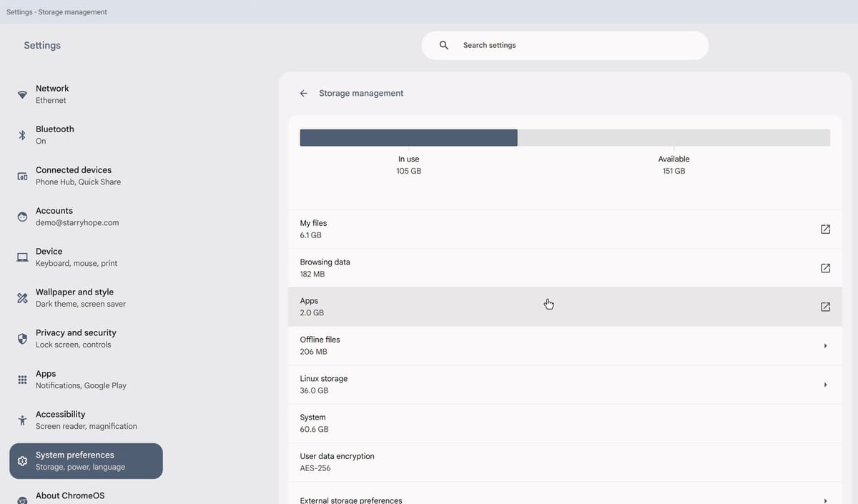Click the Accessibility person icon
The width and height of the screenshot is (858, 504).
pyautogui.click(x=22, y=420)
